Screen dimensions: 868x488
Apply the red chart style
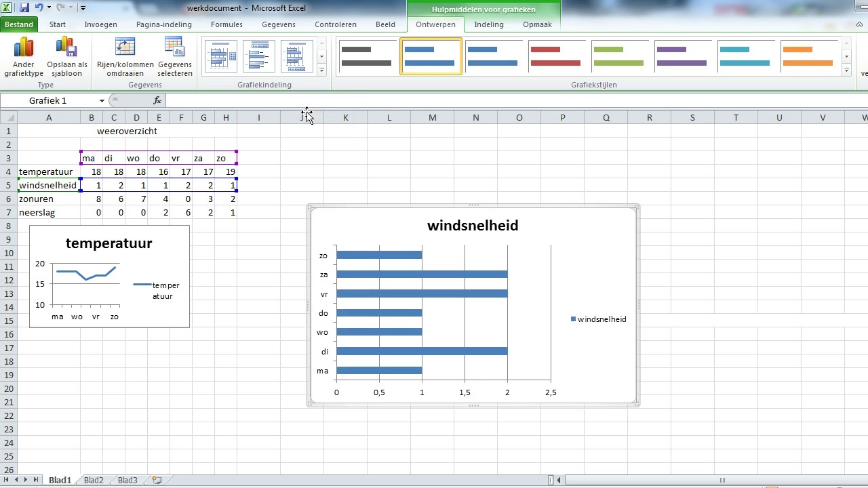(x=556, y=56)
